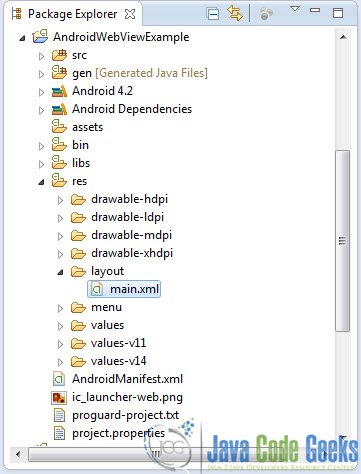
Task: Minimize the Package Explorer view
Action: (x=315, y=10)
